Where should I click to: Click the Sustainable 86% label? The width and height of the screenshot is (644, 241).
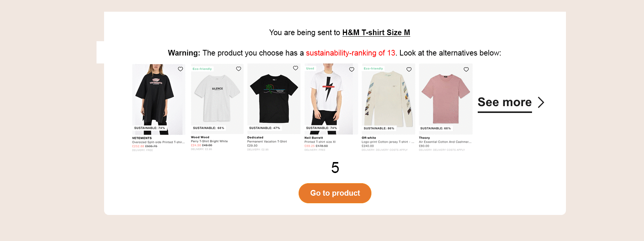[x=379, y=128]
